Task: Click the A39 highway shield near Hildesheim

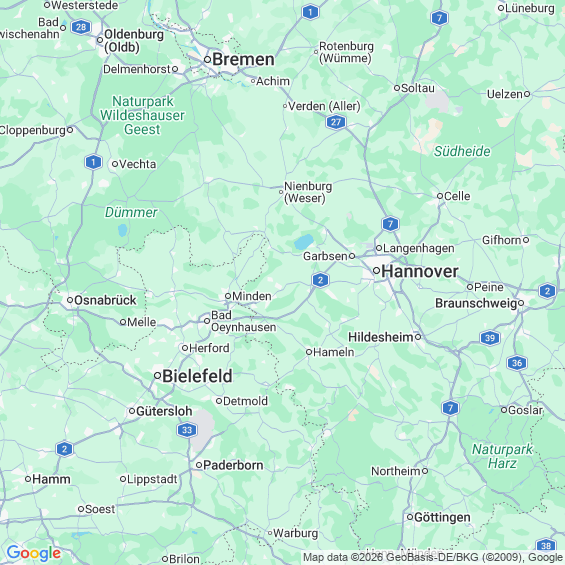Action: click(x=490, y=338)
